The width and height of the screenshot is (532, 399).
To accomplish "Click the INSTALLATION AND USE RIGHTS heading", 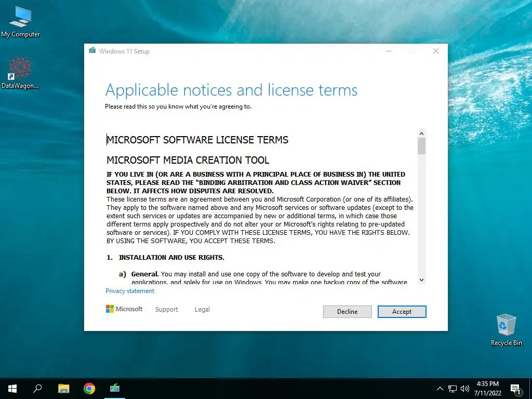I will [x=171, y=257].
